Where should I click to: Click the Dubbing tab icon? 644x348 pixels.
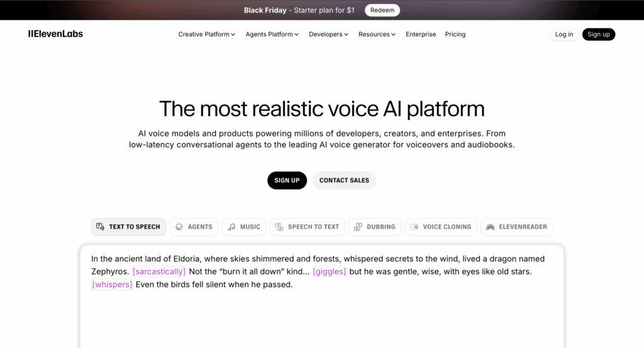[x=358, y=227]
